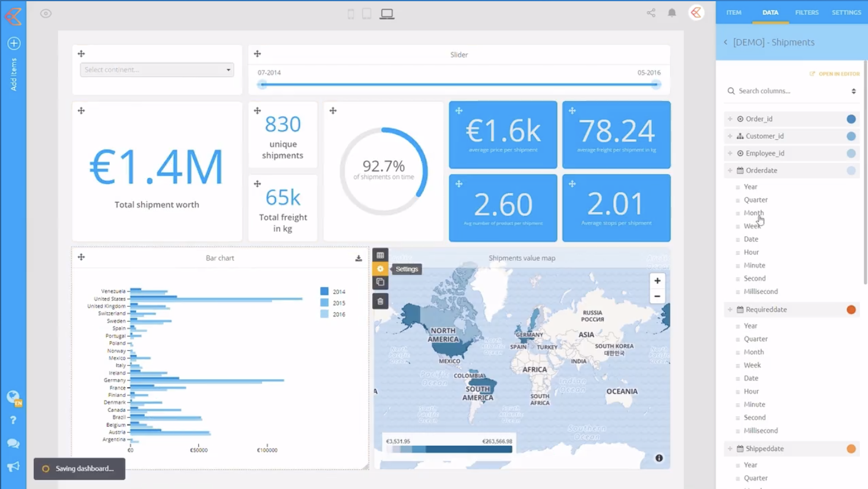Switch to the Filters tab
Screen dimensions: 868x489
tap(806, 12)
